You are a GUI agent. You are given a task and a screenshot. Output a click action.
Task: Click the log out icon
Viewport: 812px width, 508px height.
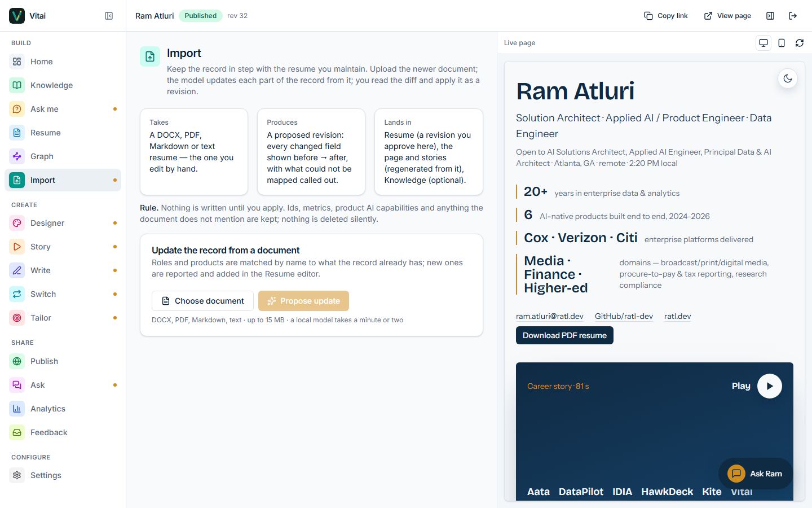click(x=793, y=16)
